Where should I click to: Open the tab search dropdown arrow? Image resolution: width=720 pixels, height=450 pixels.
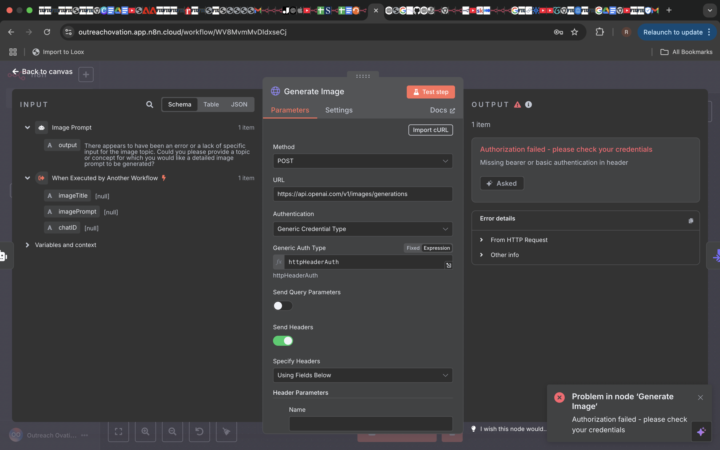[x=709, y=10]
